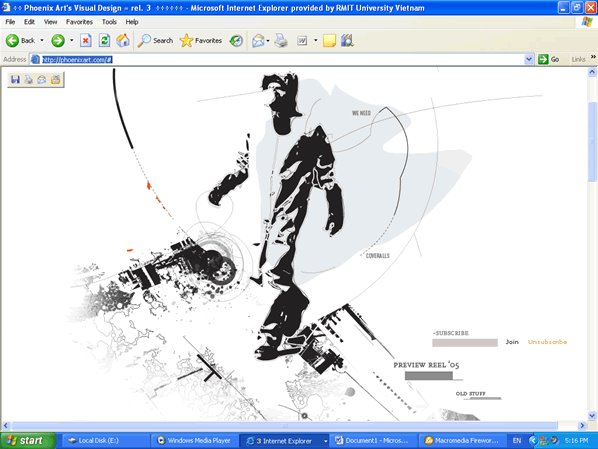Open the PREVIEW REEL '05 link

click(426, 365)
